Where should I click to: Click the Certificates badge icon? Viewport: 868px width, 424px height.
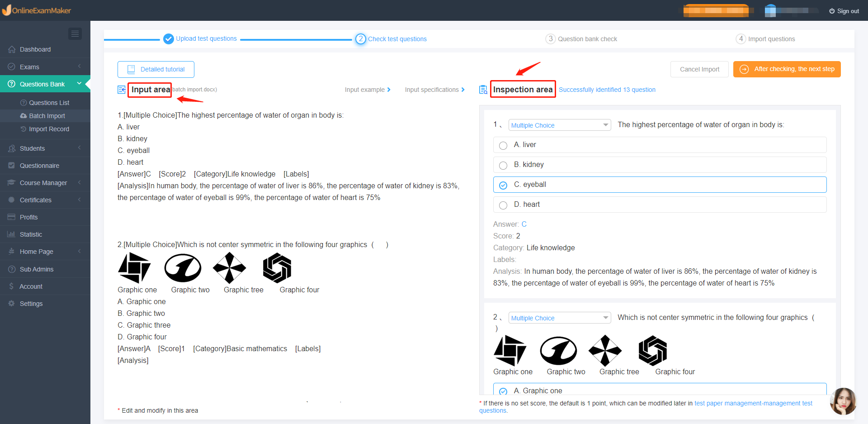pyautogui.click(x=12, y=200)
